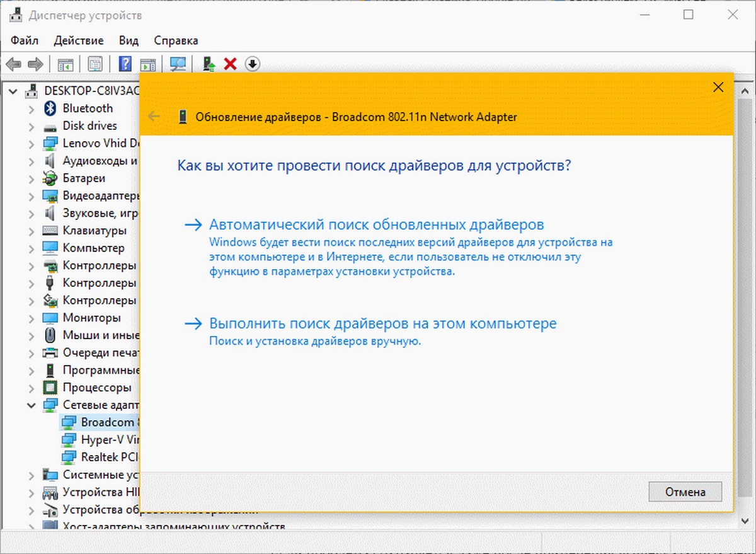Click scan for hardware changes monitor icon

coord(178,64)
